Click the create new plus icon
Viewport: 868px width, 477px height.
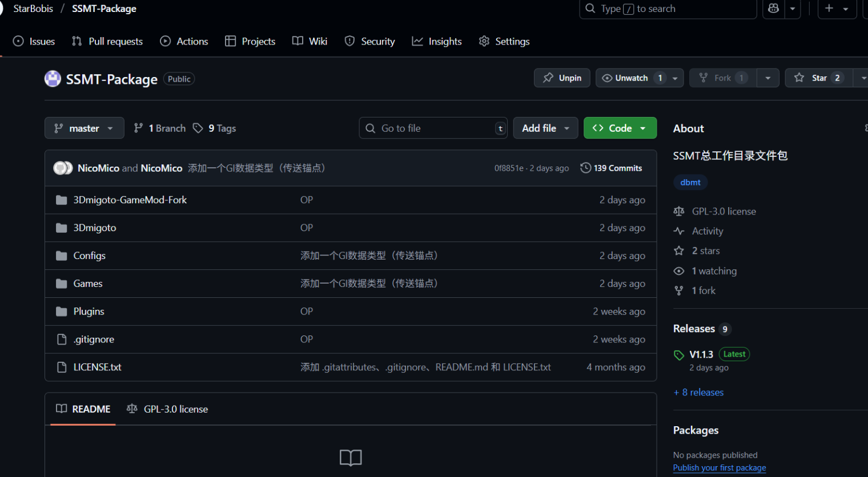(x=829, y=9)
